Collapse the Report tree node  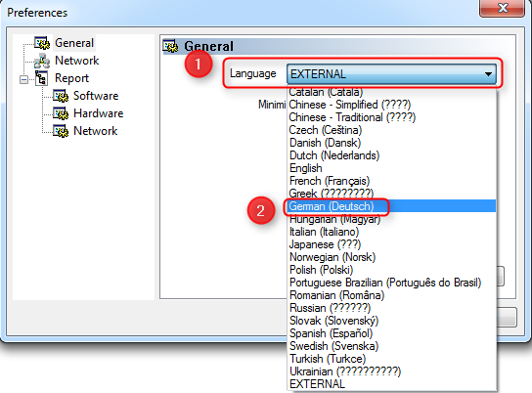coord(24,80)
